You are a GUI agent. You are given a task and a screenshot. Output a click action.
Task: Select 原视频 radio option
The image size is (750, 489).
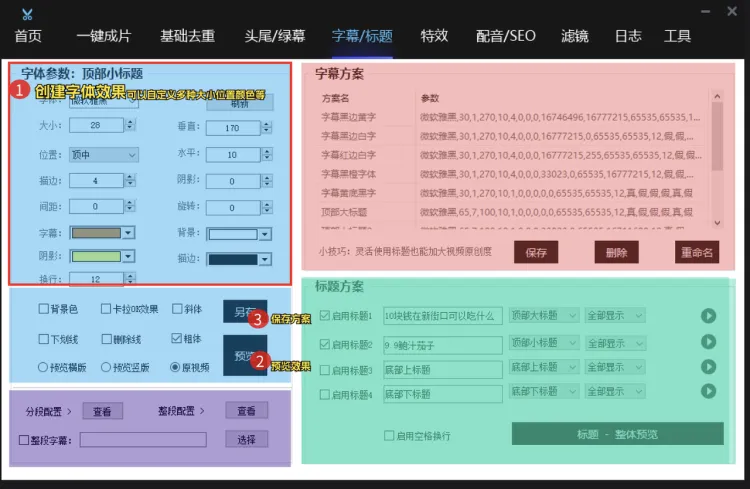[x=175, y=367]
